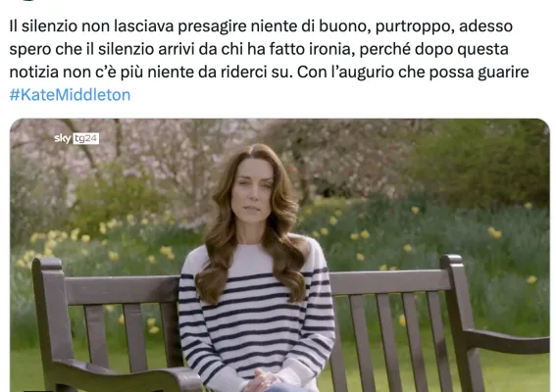
Task: Click the sky tg24 logo watermark
Action: click(x=76, y=138)
